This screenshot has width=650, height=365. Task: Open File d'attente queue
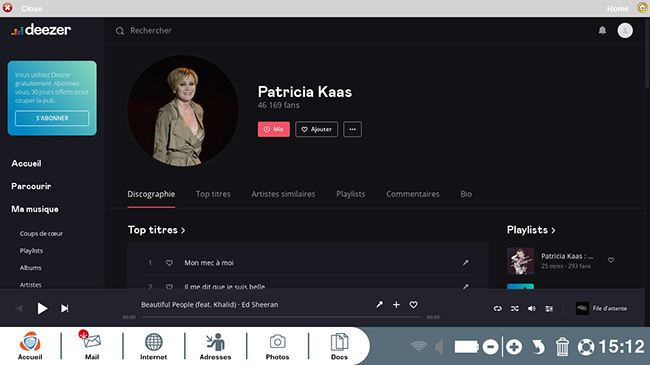click(x=609, y=308)
